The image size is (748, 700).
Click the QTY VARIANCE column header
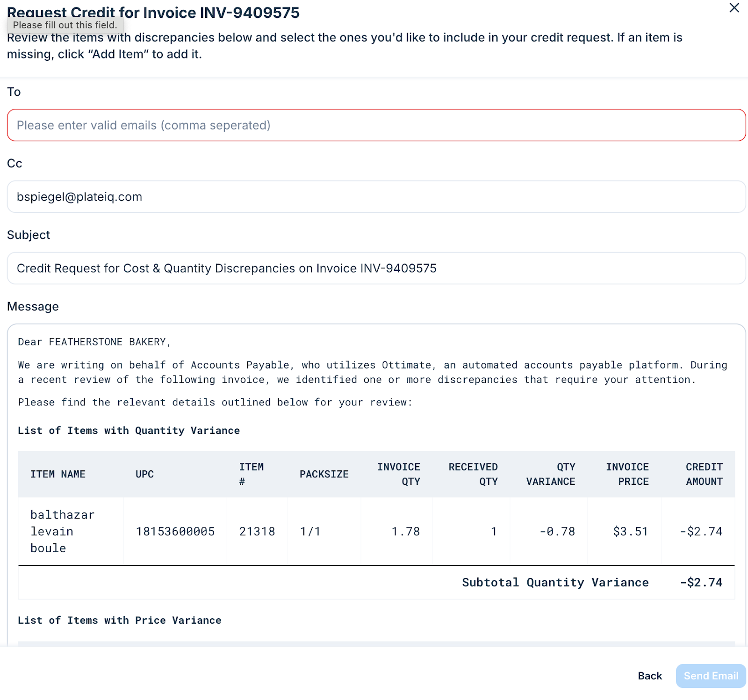coord(551,474)
